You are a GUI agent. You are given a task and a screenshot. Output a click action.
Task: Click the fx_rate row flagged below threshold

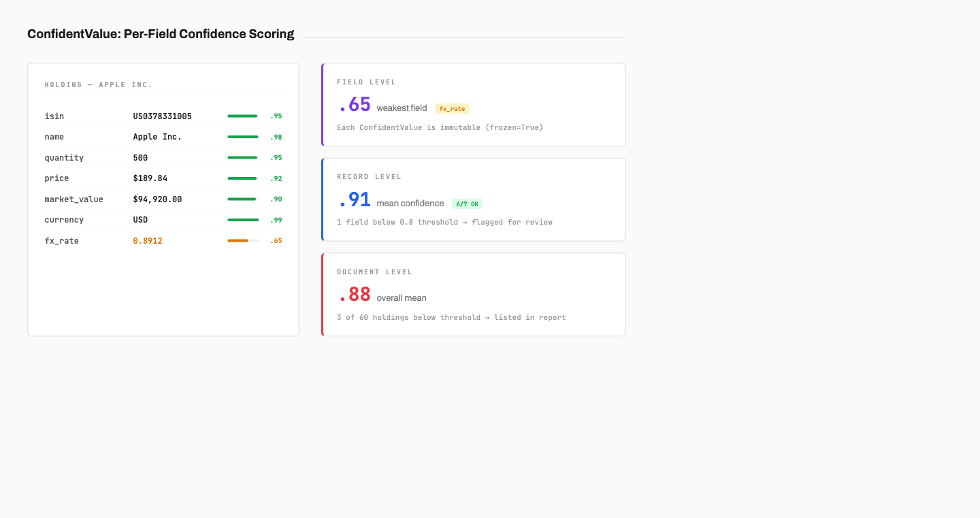click(163, 240)
